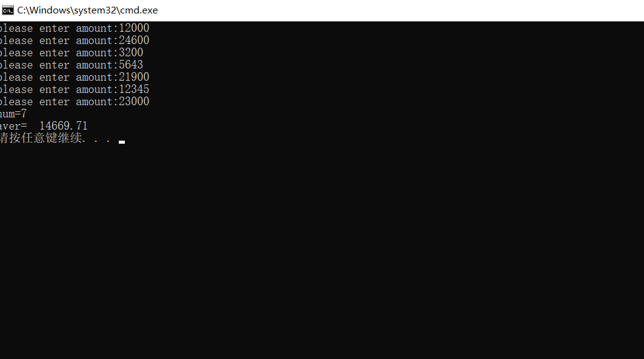This screenshot has width=644, height=359.
Task: Click the word enter on the first line
Action: click(x=54, y=28)
